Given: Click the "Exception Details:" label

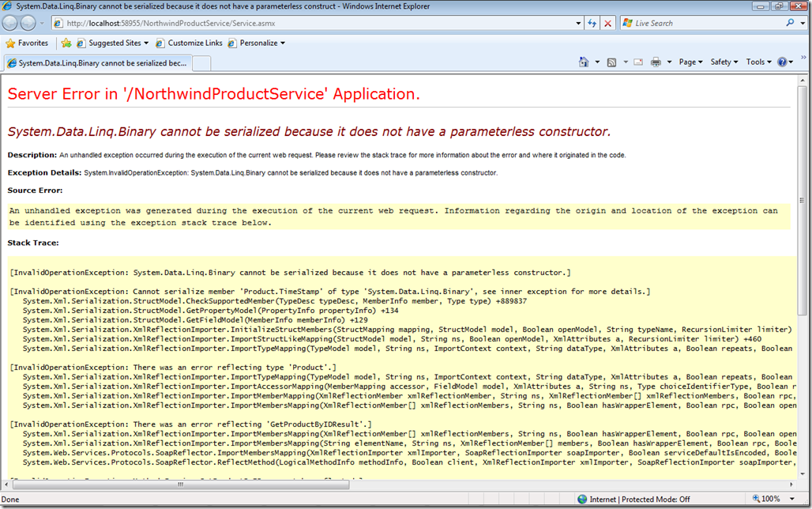Looking at the screenshot, I should pyautogui.click(x=44, y=172).
